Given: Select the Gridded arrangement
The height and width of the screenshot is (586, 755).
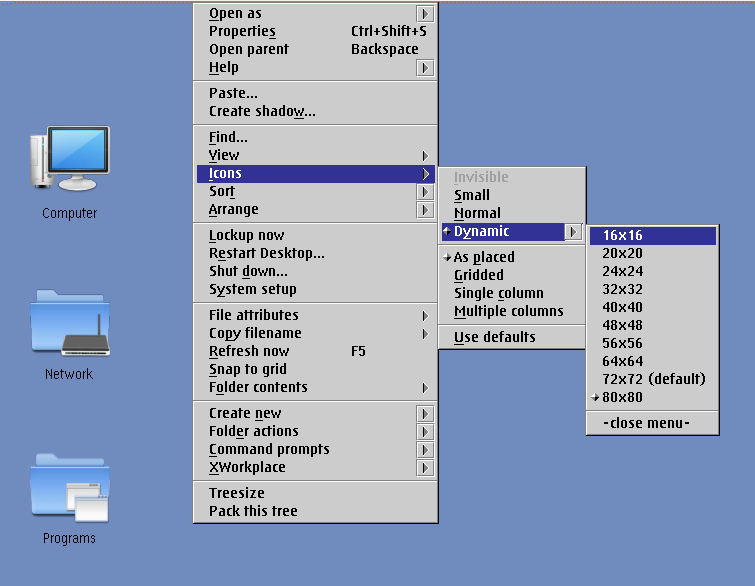Looking at the screenshot, I should [x=512, y=275].
